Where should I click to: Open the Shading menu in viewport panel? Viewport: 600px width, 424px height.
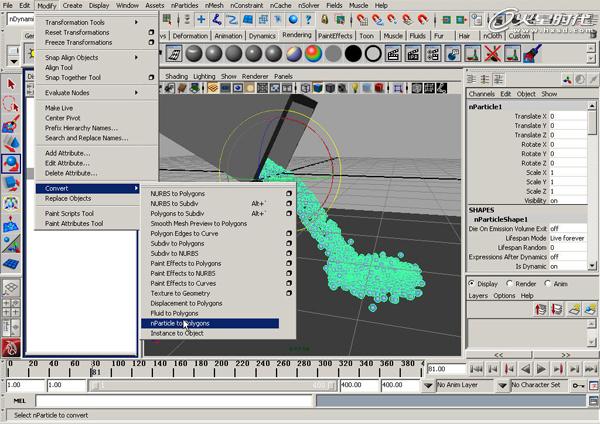(x=176, y=77)
